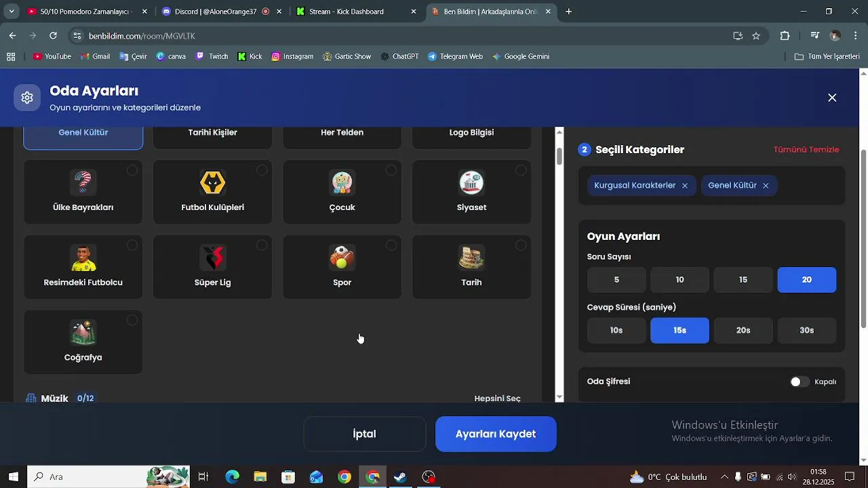This screenshot has width=868, height=488.
Task: Open the Kick bookmark
Action: 250,56
